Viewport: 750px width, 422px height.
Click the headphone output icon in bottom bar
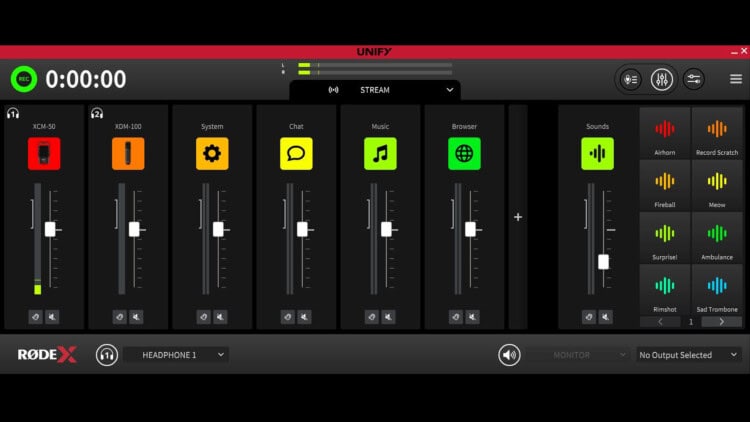point(107,355)
